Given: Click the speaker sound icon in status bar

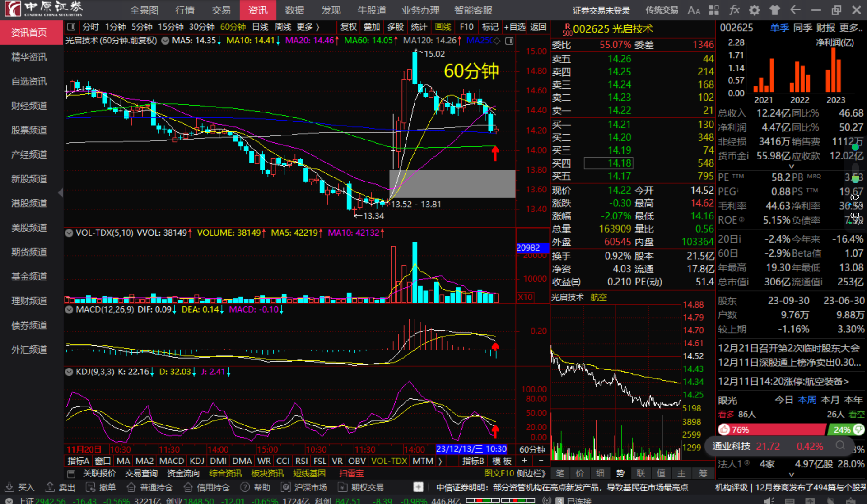Looking at the screenshot, I should (768, 500).
